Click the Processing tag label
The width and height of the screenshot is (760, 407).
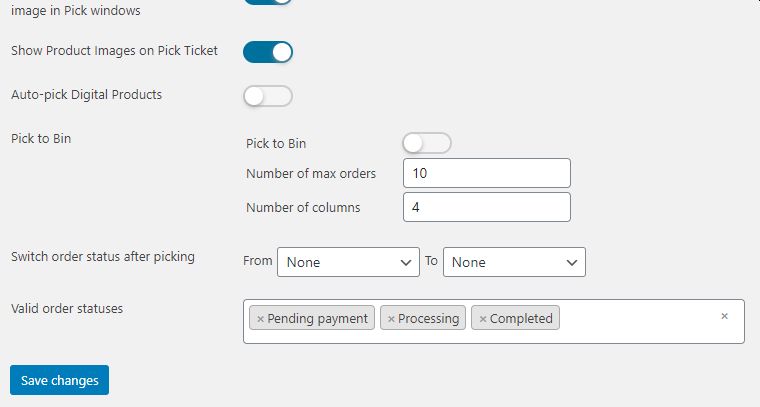[x=429, y=319]
